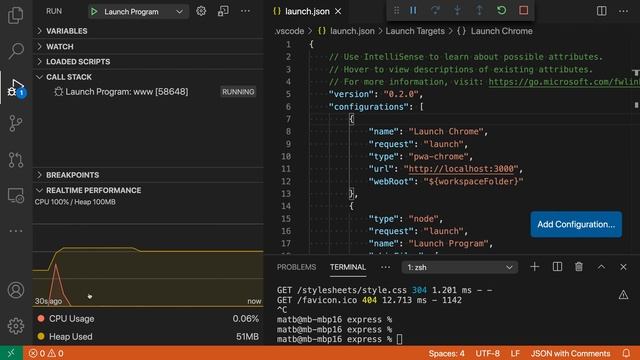Viewport: 640px width, 360px height.
Task: Click Launch Targets breadcrumb
Action: pos(415,31)
